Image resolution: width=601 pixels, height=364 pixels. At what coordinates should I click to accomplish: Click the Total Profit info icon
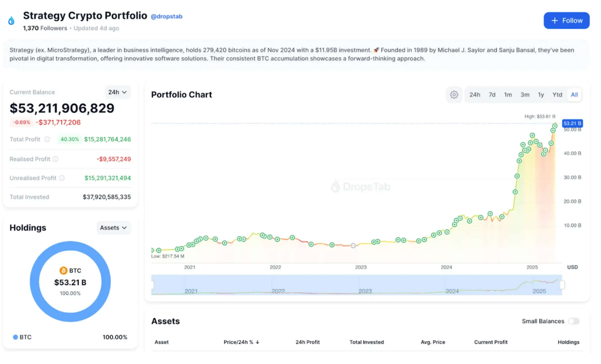47,139
